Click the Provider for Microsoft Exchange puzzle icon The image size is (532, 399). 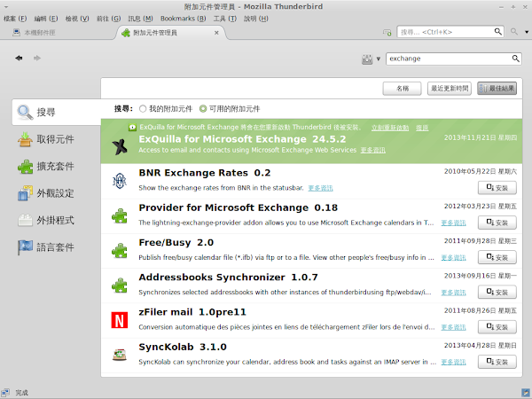pyautogui.click(x=120, y=215)
